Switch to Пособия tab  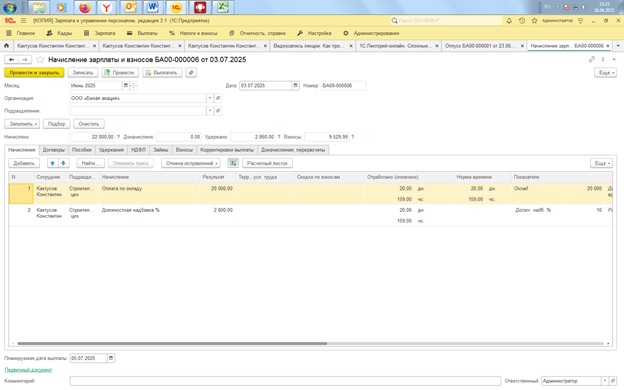click(82, 150)
